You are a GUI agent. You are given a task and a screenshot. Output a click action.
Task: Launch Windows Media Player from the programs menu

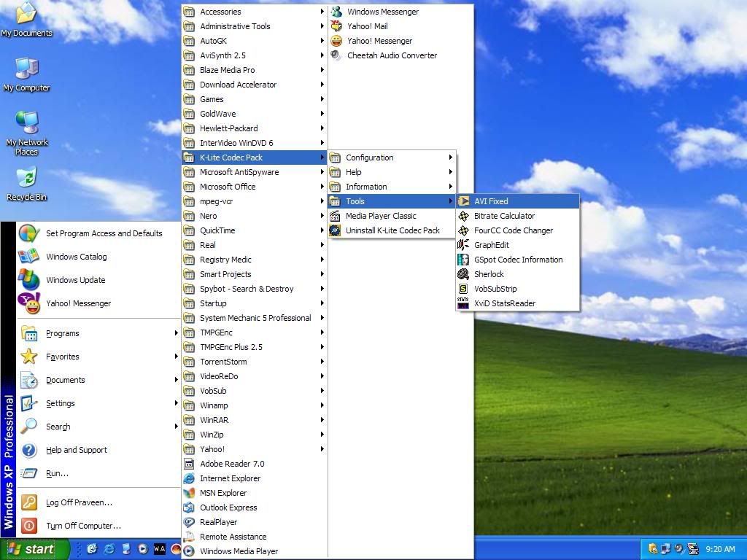[255, 551]
